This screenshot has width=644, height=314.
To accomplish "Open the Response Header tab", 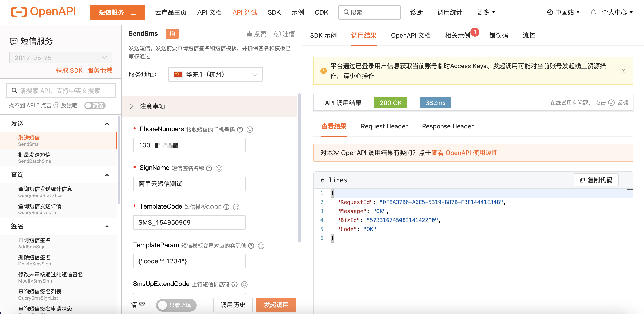I will (447, 126).
